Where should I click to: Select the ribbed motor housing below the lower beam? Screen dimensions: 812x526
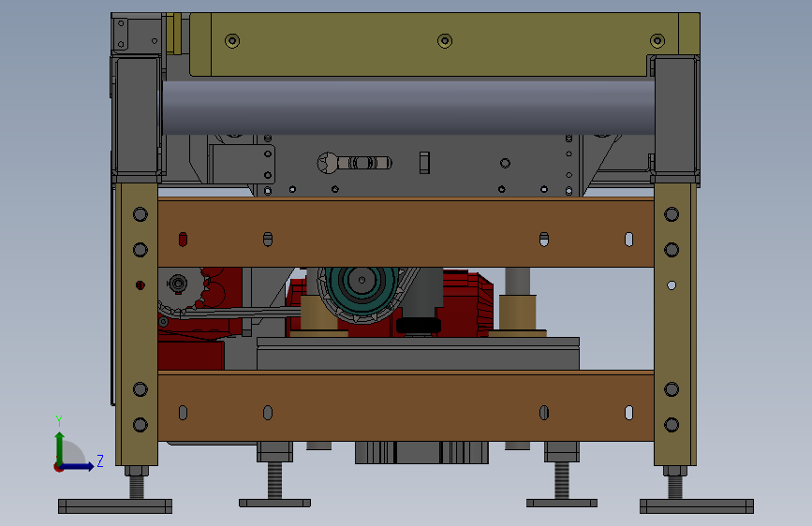click(421, 452)
